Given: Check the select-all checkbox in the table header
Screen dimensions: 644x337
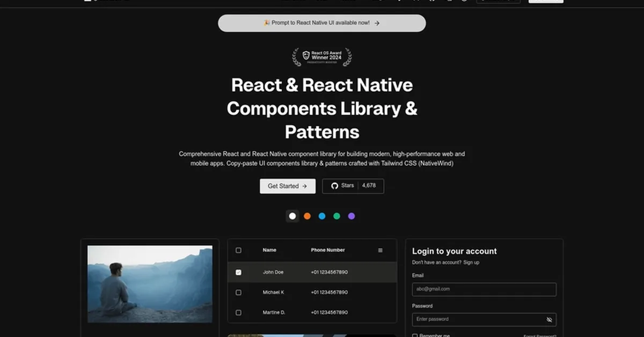Looking at the screenshot, I should click(238, 250).
